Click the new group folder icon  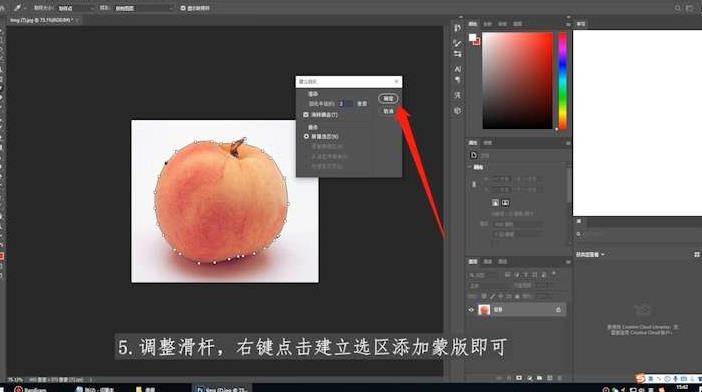(x=540, y=378)
